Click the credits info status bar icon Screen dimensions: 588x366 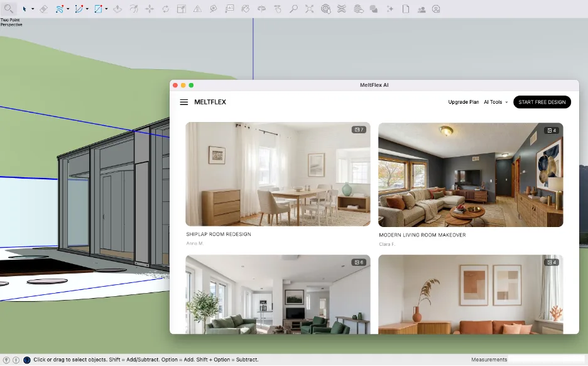tap(16, 360)
